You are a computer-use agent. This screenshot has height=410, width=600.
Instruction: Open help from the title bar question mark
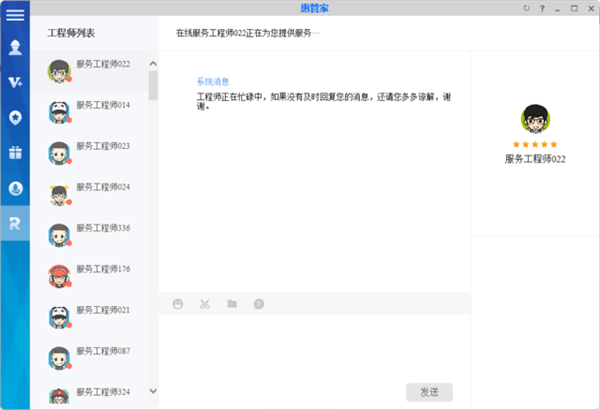[x=542, y=8]
